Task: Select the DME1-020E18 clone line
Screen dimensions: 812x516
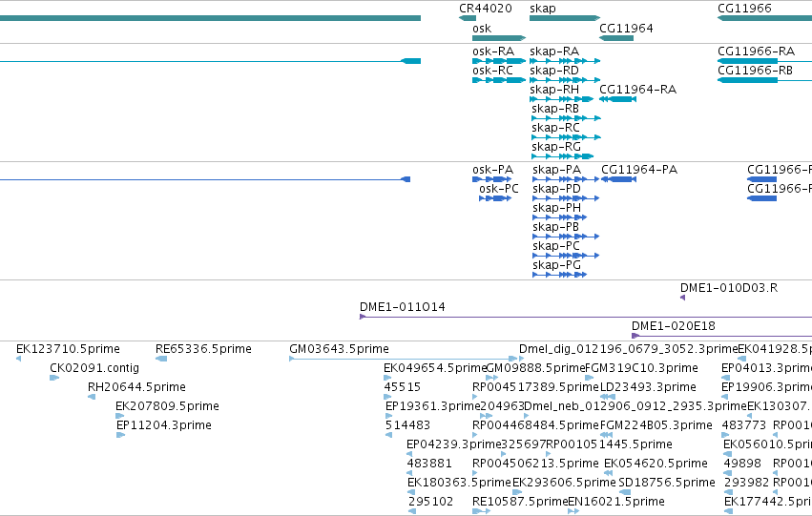Action: tap(722, 336)
